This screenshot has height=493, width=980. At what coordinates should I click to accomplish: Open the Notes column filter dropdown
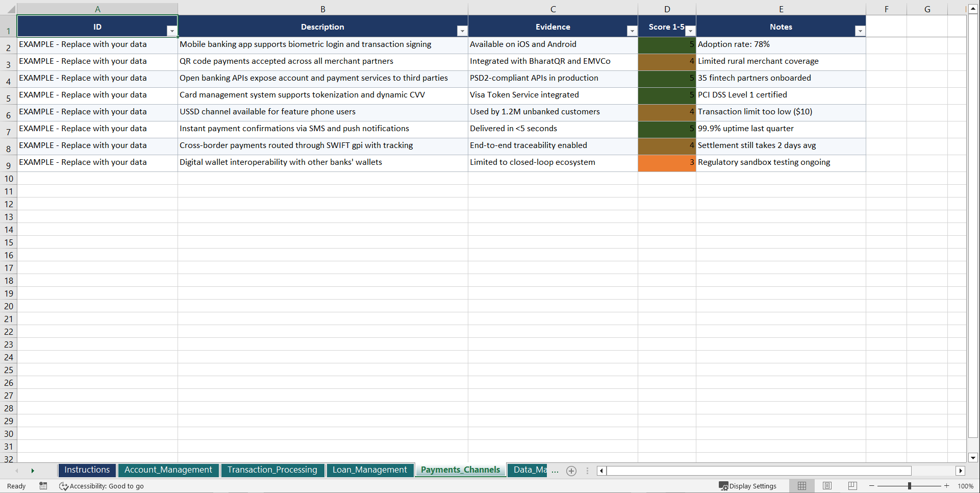coord(860,31)
